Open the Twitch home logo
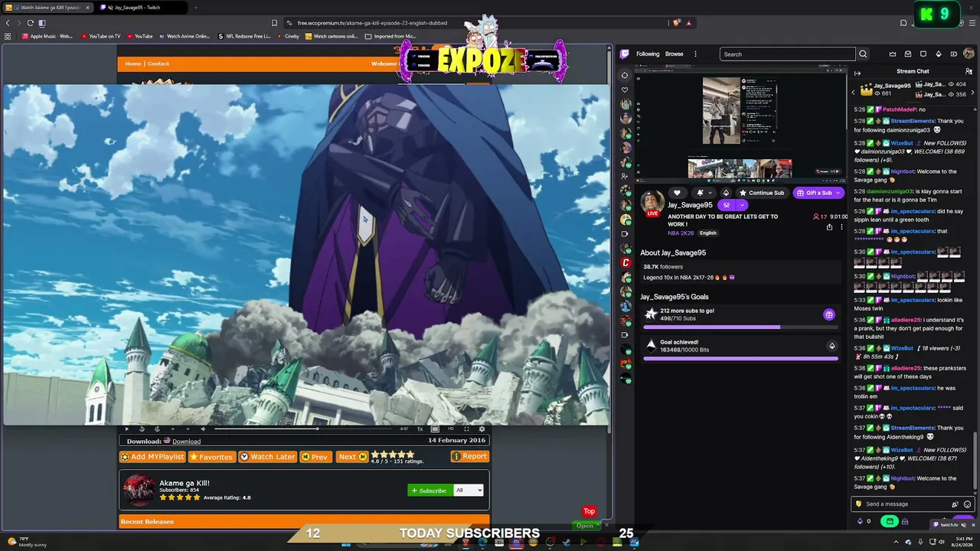The width and height of the screenshot is (980, 551). pyautogui.click(x=625, y=54)
